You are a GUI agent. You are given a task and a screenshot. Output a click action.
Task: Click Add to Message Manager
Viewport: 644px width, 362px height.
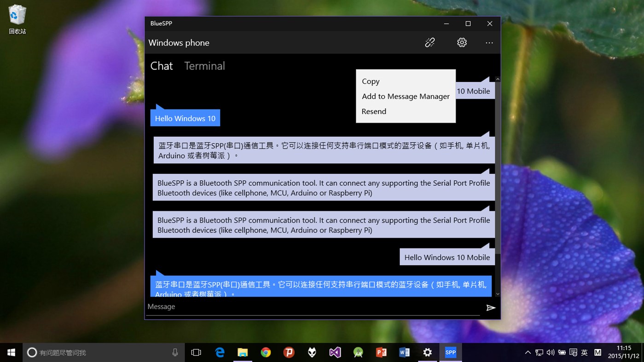click(x=406, y=96)
